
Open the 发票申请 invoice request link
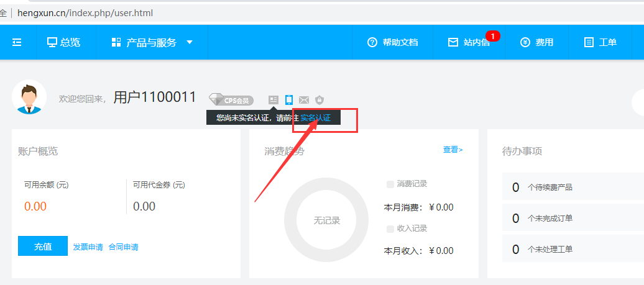[x=88, y=247]
